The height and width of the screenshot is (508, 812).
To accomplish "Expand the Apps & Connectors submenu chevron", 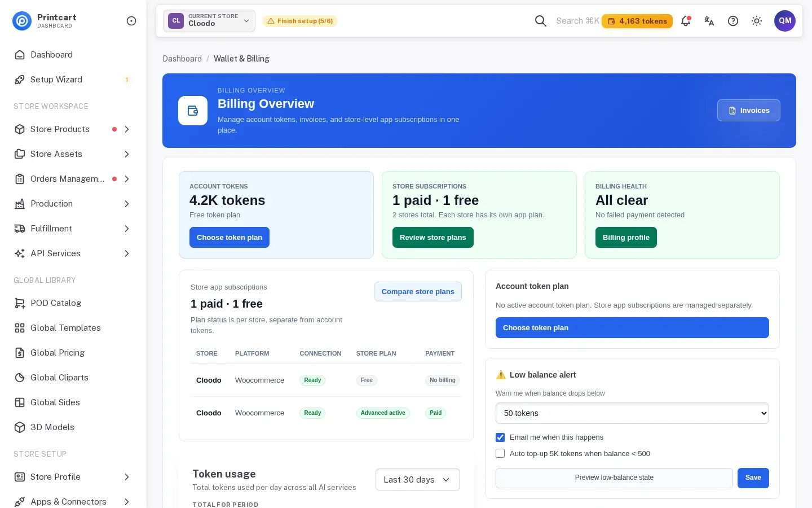I will point(127,502).
